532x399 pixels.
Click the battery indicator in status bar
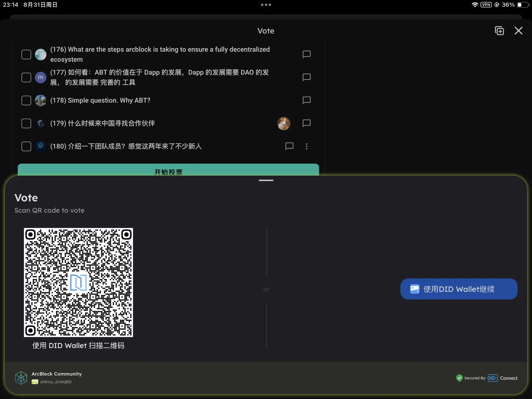point(523,5)
